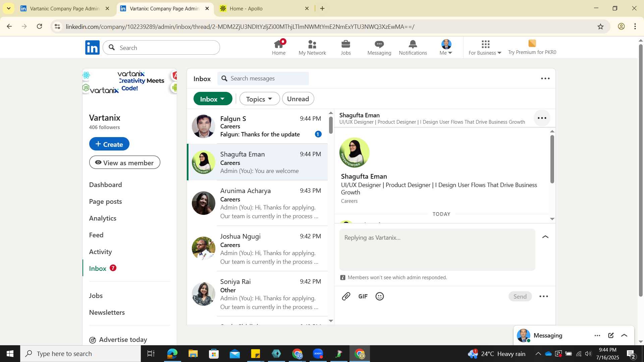The height and width of the screenshot is (362, 644).
Task: Open Messaging overlay options three dots
Action: [597, 336]
